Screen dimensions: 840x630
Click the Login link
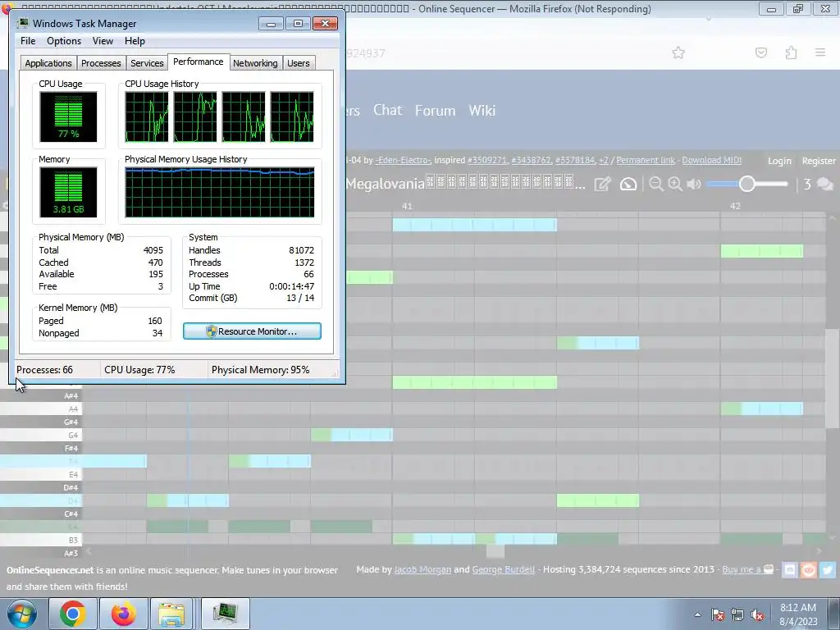tap(779, 161)
